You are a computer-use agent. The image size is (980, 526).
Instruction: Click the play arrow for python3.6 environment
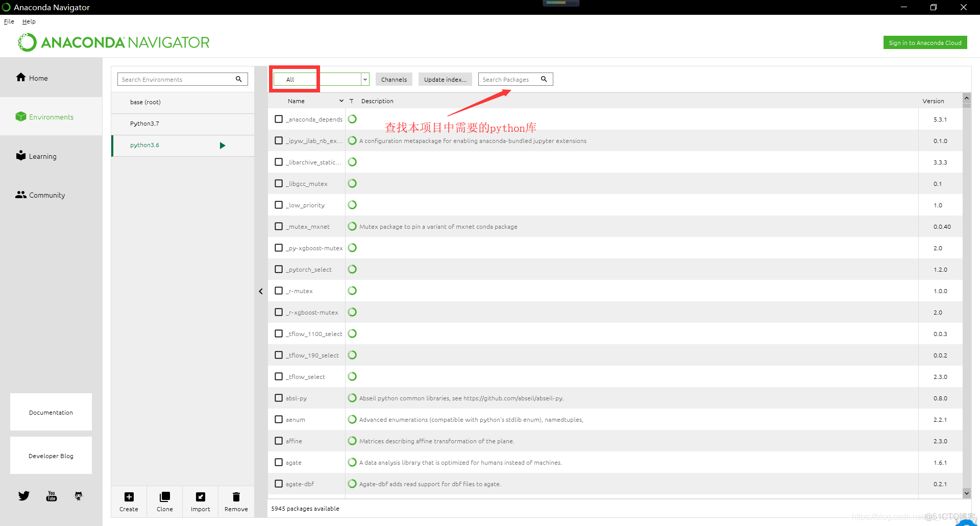click(223, 146)
